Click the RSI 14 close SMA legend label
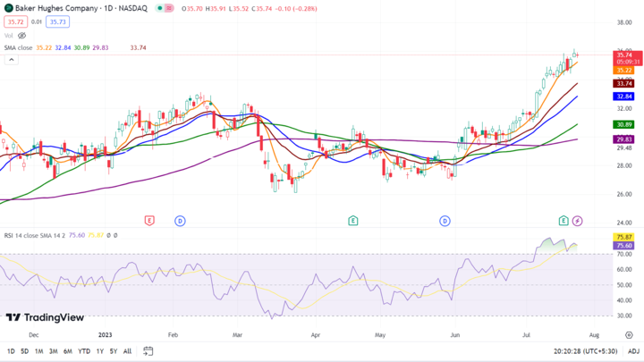644x362 pixels. (x=35, y=236)
